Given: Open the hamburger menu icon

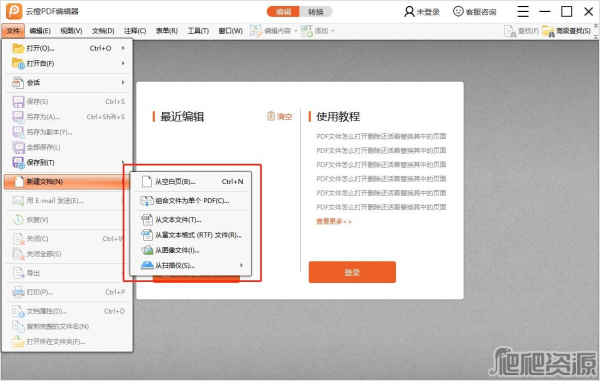Looking at the screenshot, I should coord(523,11).
